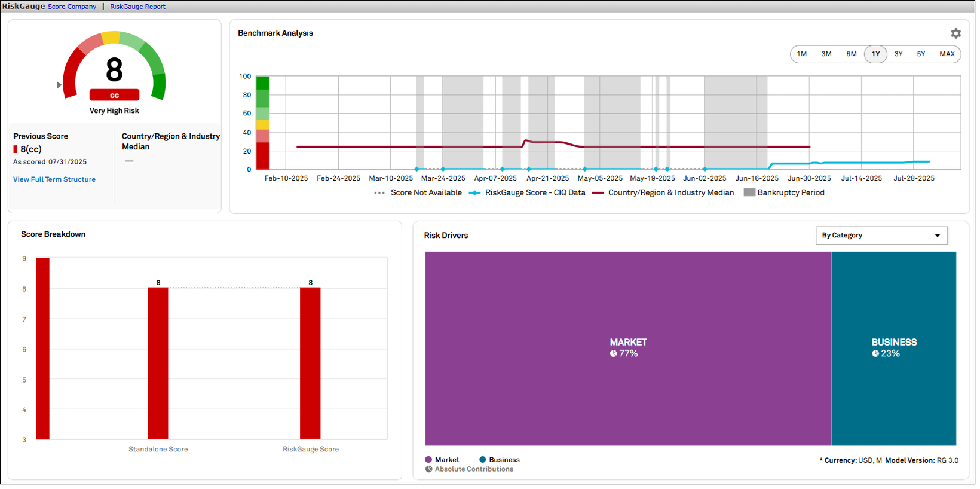Open View Full Term Structure link
The image size is (980, 489).
point(54,179)
